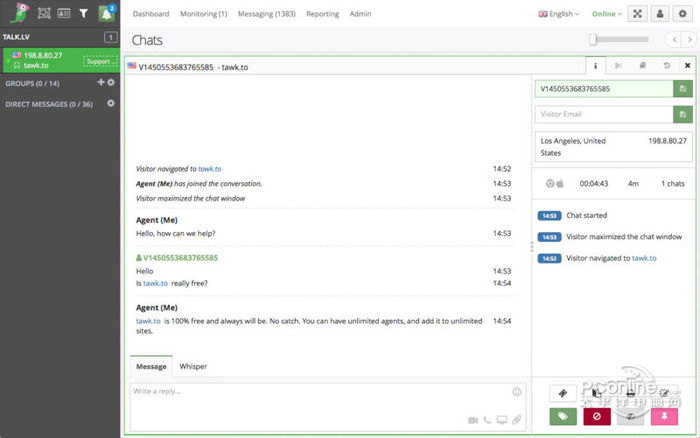The image size is (700, 438).
Task: Go to next chat arrow
Action: point(690,40)
